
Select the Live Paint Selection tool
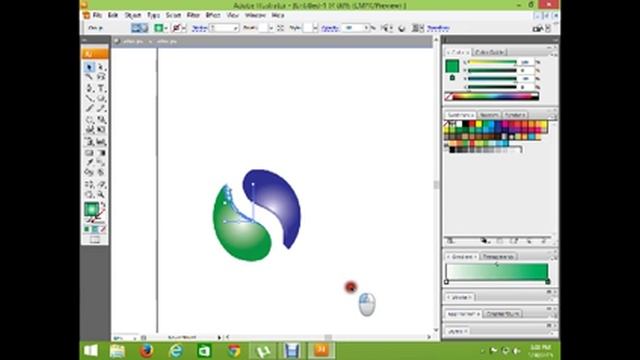pos(101,173)
